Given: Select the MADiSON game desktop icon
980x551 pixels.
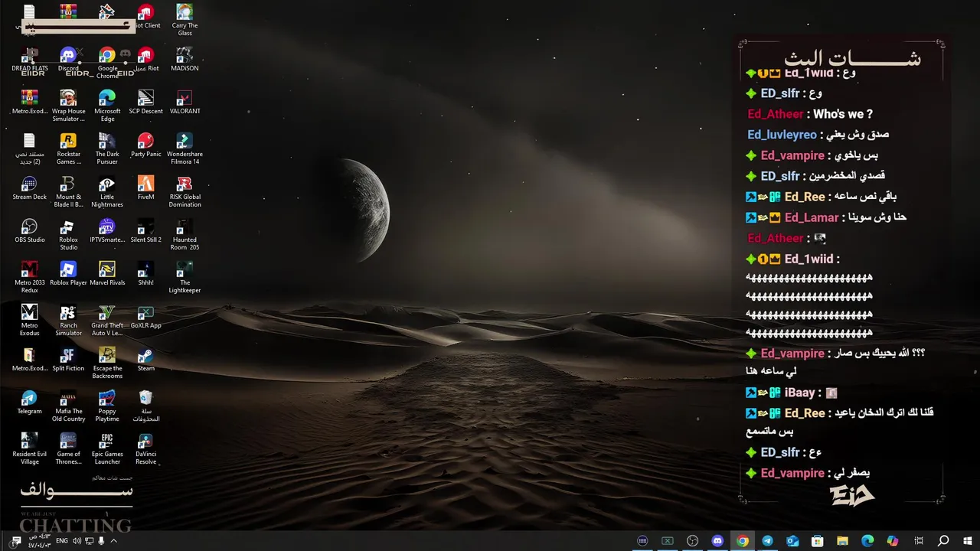Looking at the screenshot, I should coord(185,60).
